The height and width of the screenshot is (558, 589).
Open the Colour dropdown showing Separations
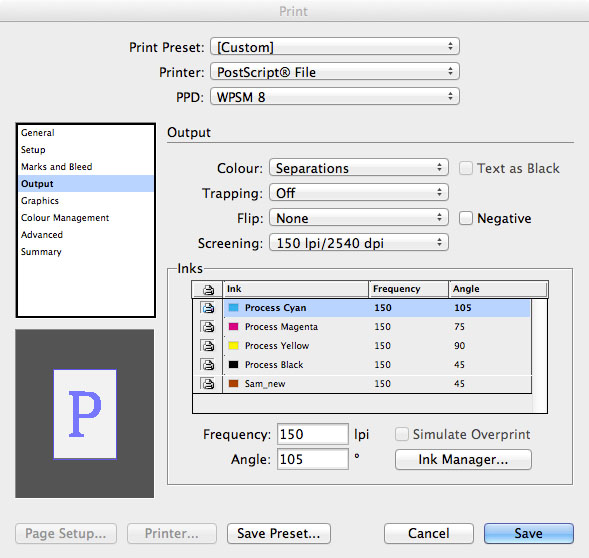click(359, 168)
